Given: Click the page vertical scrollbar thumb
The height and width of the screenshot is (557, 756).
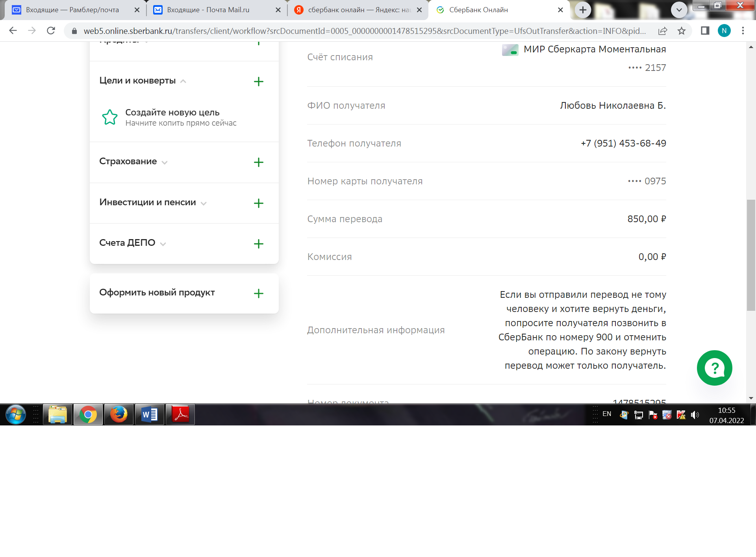Looking at the screenshot, I should [751, 255].
